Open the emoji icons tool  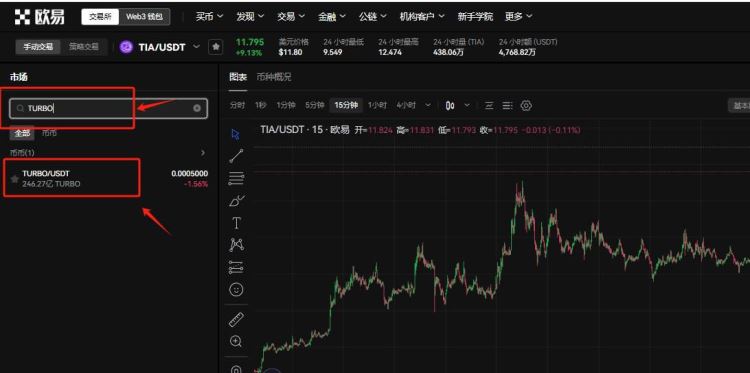click(x=236, y=290)
